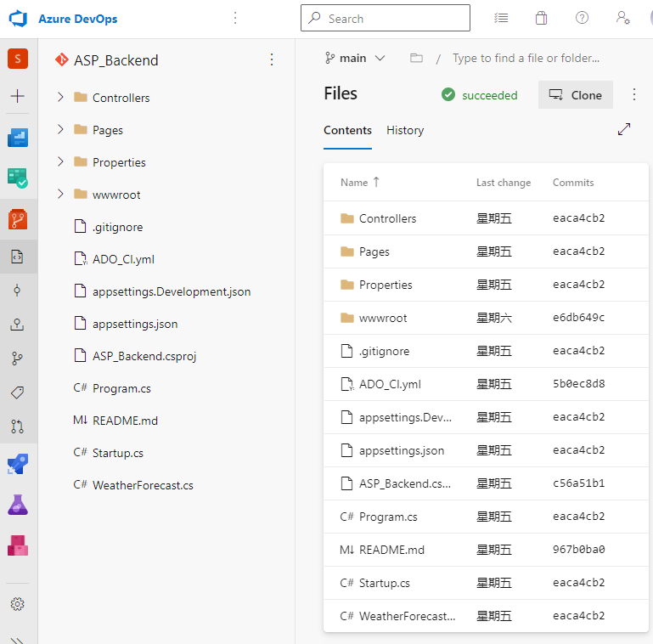The width and height of the screenshot is (653, 644).
Task: Open Pages folder in the Contents table
Action: coord(374,251)
